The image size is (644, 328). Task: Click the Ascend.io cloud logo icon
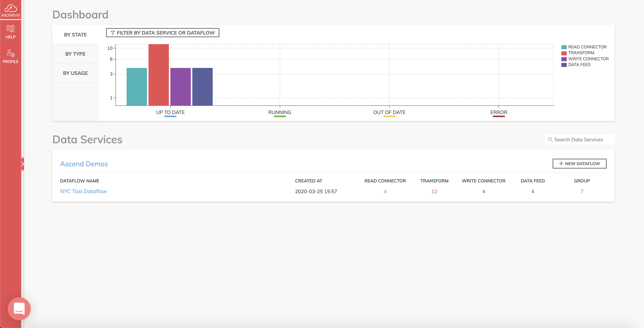(11, 8)
